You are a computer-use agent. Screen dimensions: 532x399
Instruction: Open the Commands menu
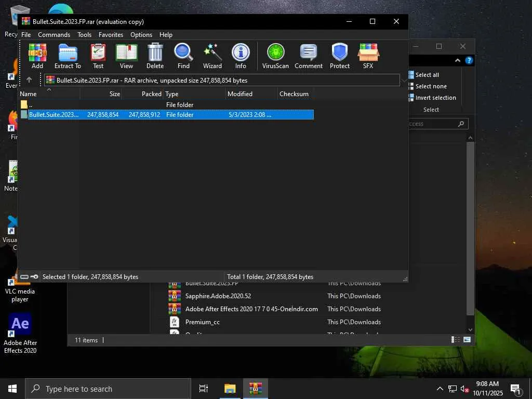click(54, 35)
